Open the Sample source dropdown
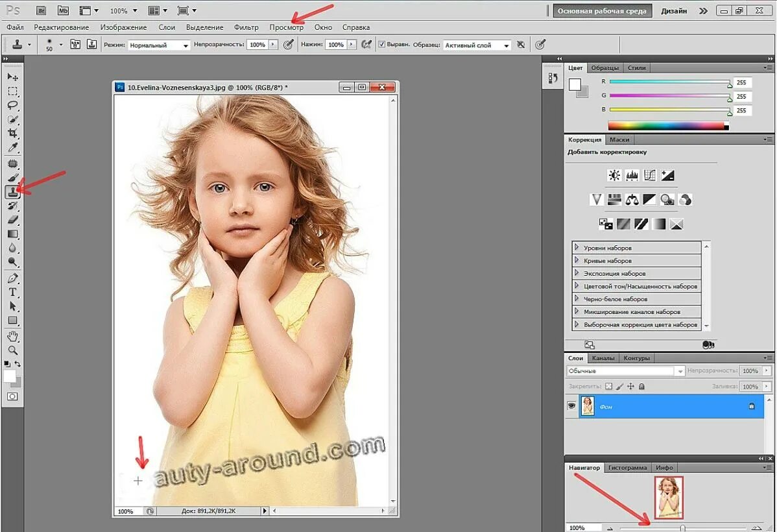Image resolution: width=777 pixels, height=532 pixels. (476, 45)
